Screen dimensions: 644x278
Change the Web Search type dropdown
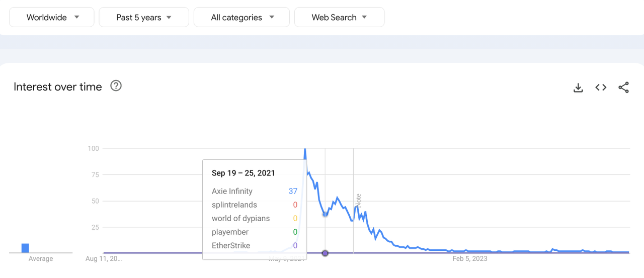[x=339, y=17]
